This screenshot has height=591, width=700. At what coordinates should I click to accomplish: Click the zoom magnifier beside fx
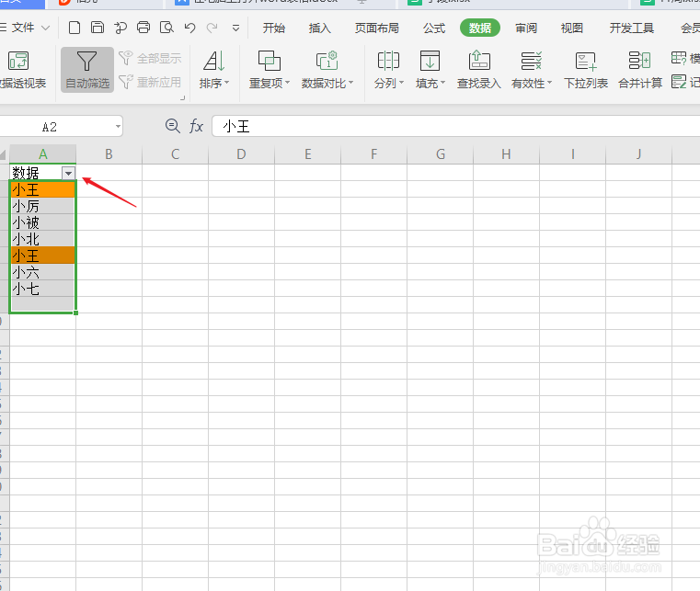tap(172, 126)
